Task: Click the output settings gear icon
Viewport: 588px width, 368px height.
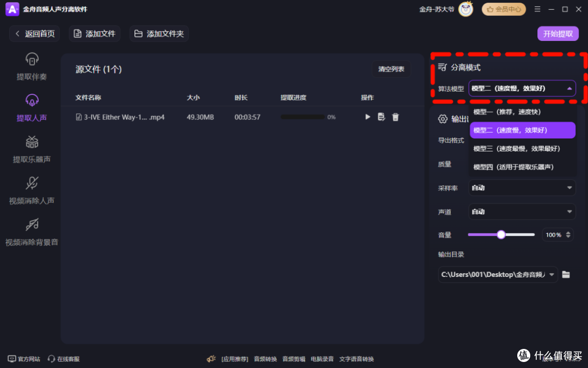Action: point(443,119)
